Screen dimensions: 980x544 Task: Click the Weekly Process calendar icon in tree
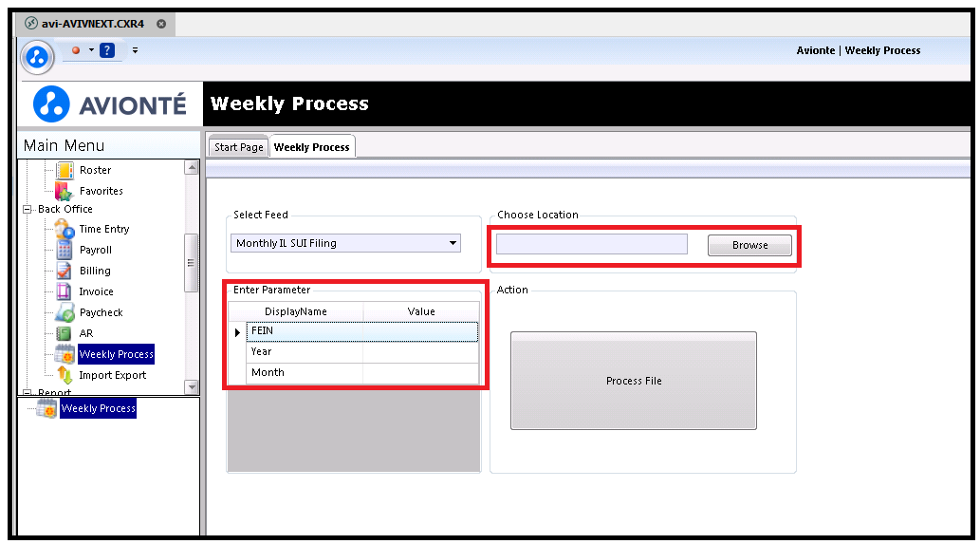click(65, 354)
